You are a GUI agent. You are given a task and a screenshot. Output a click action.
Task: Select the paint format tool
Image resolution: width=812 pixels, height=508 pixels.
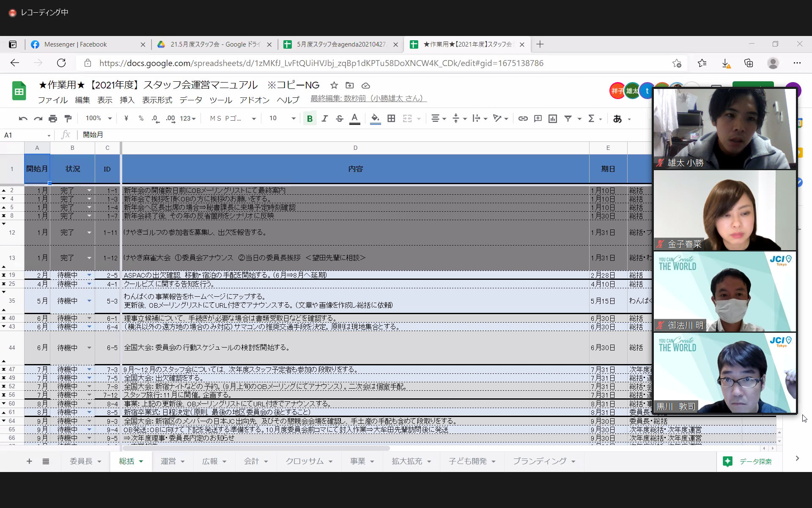[x=68, y=119]
